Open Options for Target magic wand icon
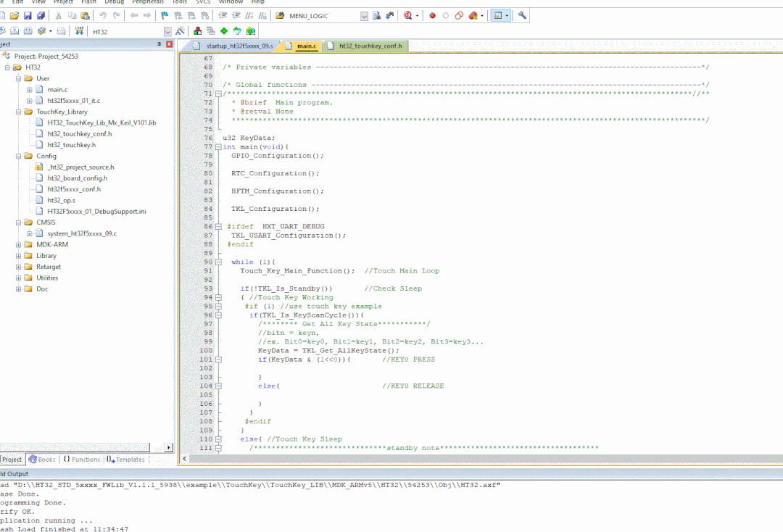Image resolution: width=783 pixels, height=532 pixels. (181, 31)
